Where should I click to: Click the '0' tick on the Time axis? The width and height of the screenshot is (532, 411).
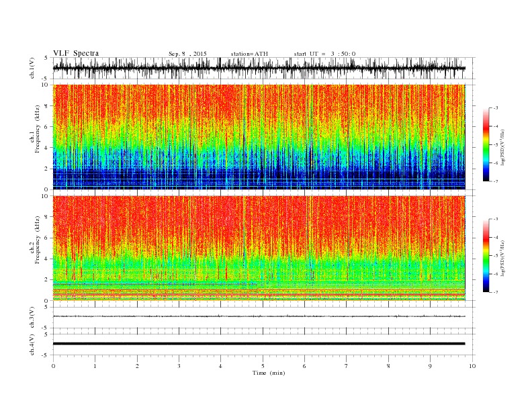(53, 366)
